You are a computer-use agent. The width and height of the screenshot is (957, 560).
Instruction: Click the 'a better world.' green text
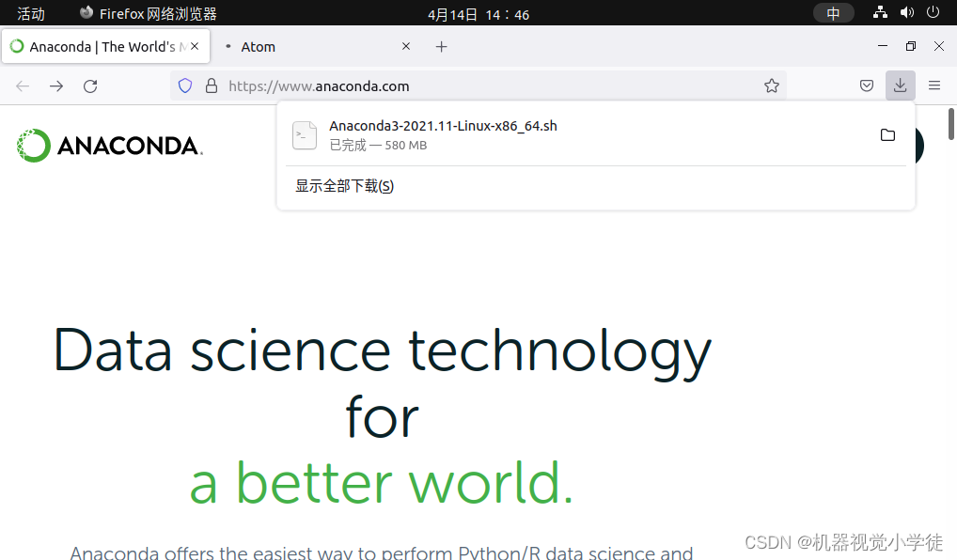pos(382,483)
